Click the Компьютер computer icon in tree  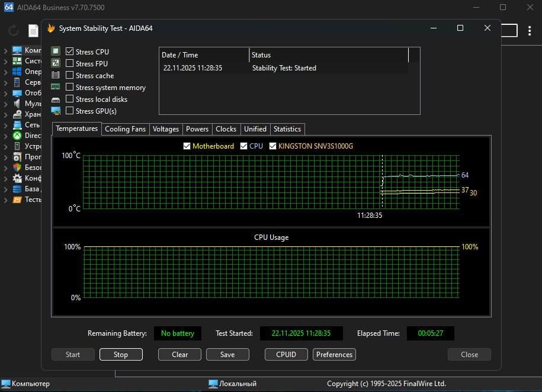tap(17, 50)
